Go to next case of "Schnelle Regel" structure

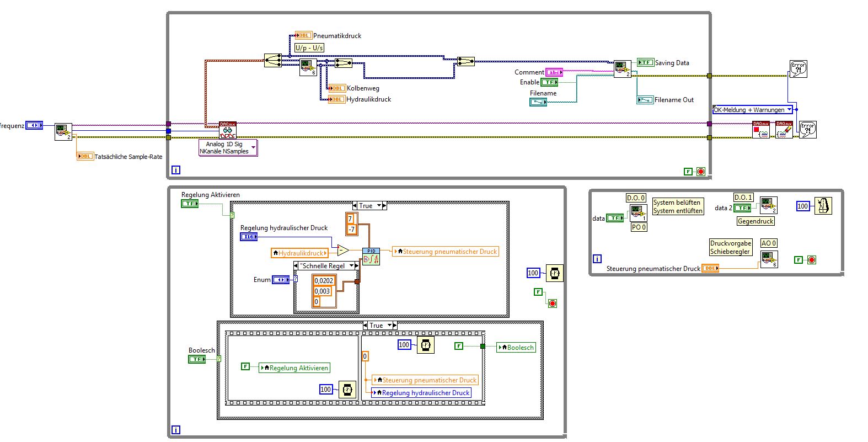(356, 265)
